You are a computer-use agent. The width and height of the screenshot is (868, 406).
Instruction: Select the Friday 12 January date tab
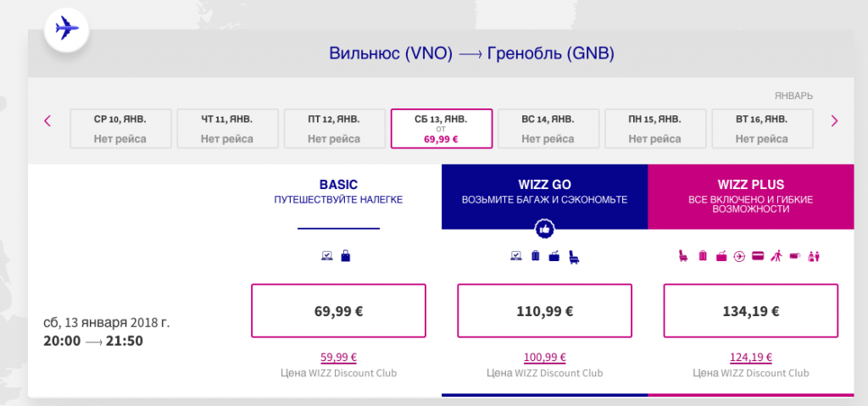point(334,128)
